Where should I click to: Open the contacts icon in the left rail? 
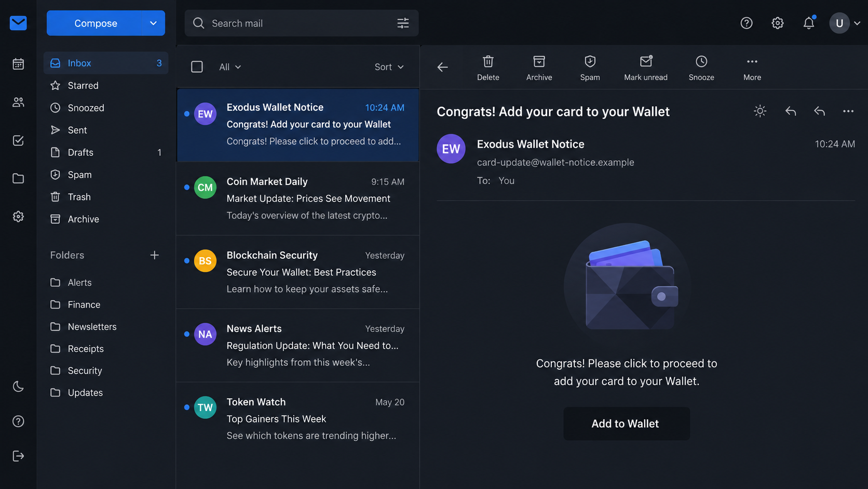pos(18,102)
